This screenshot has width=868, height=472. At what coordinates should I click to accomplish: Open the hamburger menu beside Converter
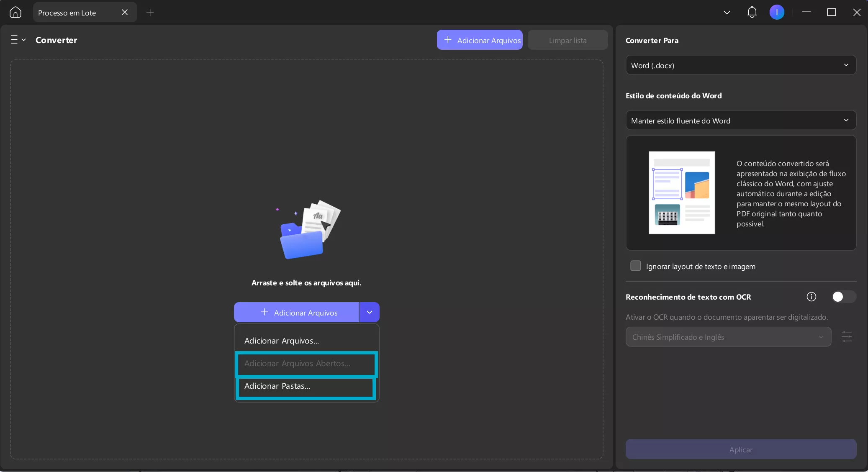pos(18,40)
